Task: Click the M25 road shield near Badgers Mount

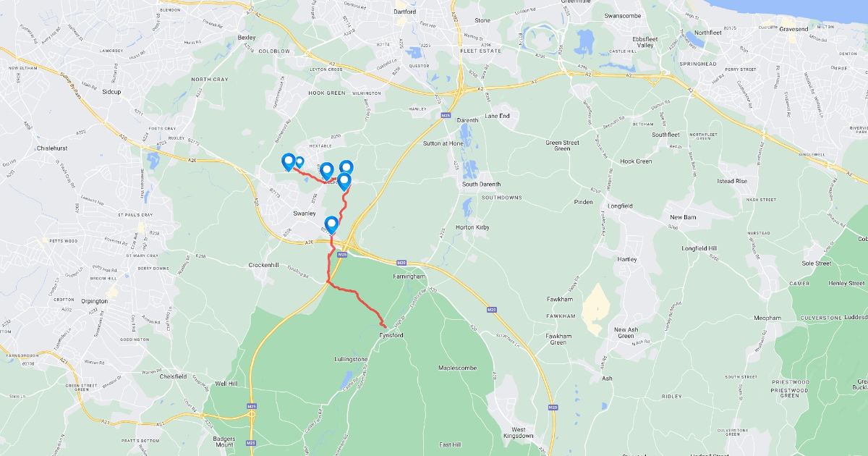Action: pyautogui.click(x=250, y=443)
